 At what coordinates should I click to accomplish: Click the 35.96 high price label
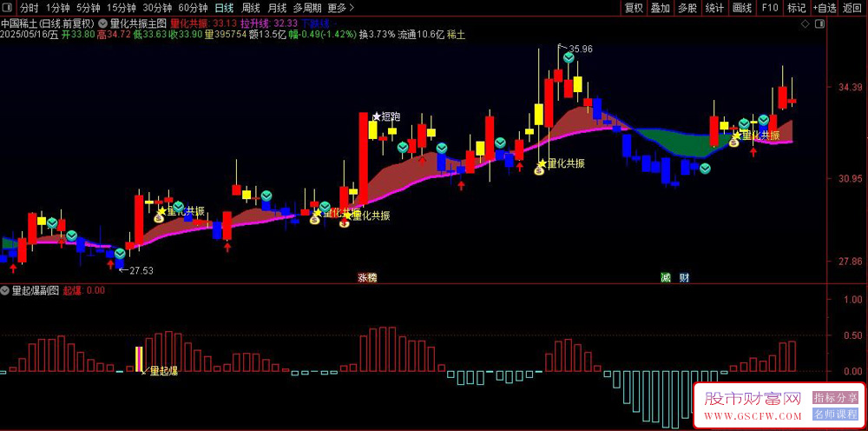tap(580, 50)
